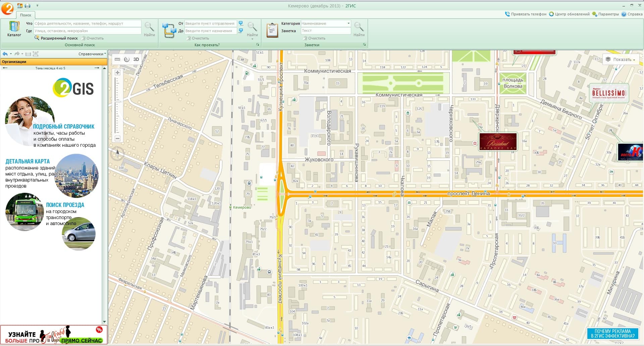Click the compass north indicator on map
Viewport: 644px width, 346px height.
(x=117, y=153)
